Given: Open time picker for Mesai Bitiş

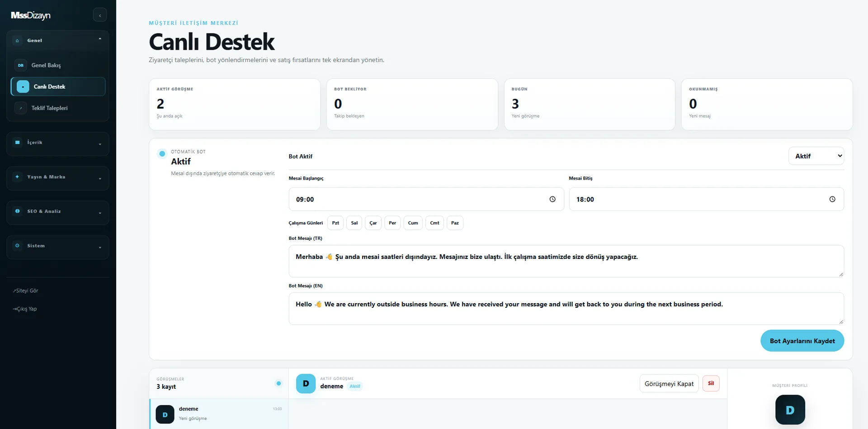Looking at the screenshot, I should (832, 199).
